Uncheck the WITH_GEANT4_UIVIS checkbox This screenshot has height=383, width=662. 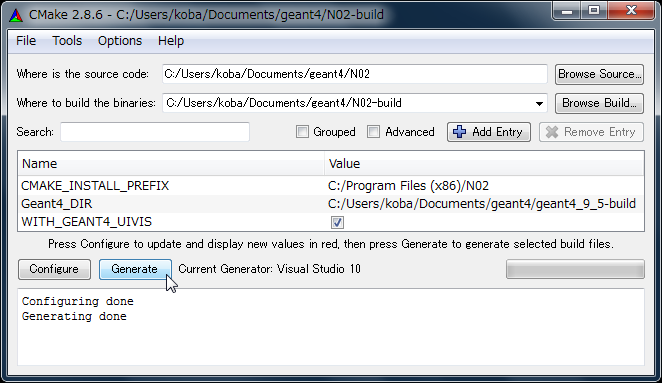coord(337,222)
